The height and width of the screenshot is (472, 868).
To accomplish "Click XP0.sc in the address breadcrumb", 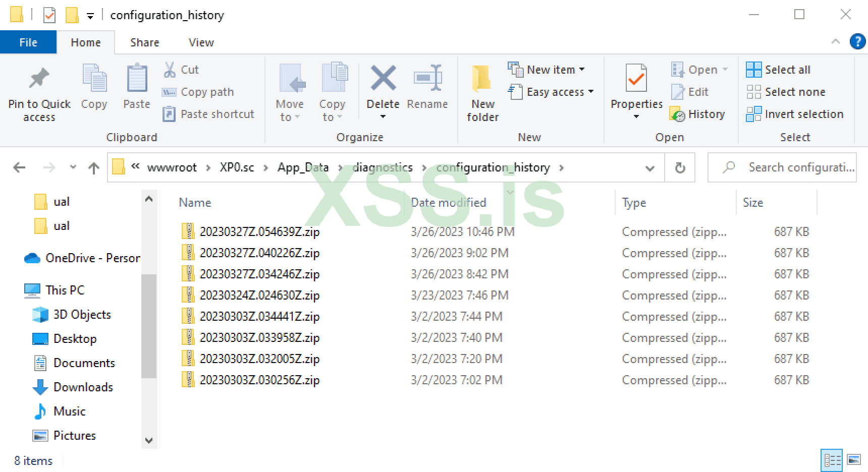I will point(237,167).
